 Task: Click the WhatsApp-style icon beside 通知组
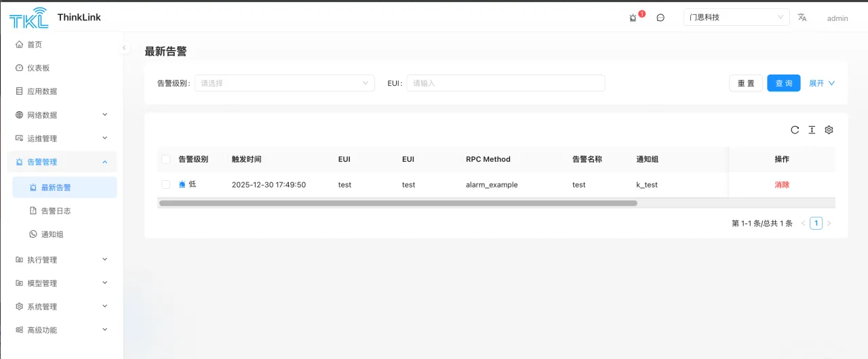point(33,234)
